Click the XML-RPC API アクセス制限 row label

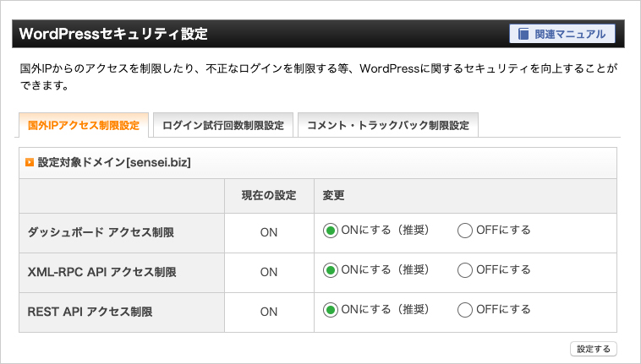click(x=101, y=272)
